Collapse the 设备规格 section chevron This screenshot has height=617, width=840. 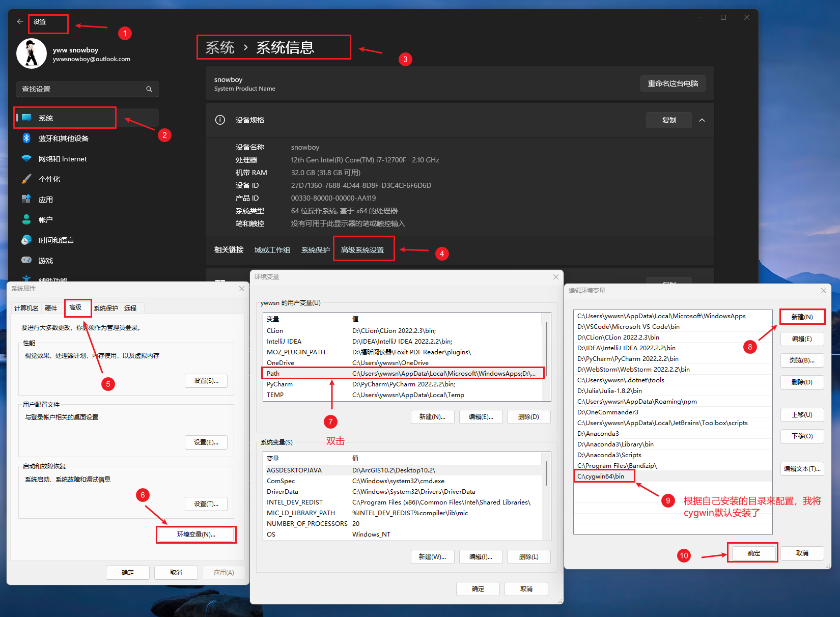point(702,120)
